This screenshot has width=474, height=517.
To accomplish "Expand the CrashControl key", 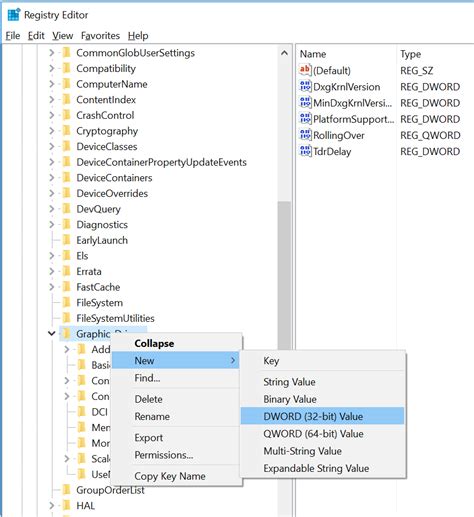I will click(52, 115).
